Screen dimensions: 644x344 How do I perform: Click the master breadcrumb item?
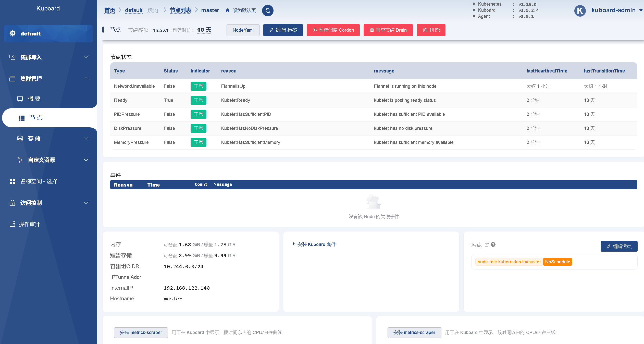coord(210,10)
